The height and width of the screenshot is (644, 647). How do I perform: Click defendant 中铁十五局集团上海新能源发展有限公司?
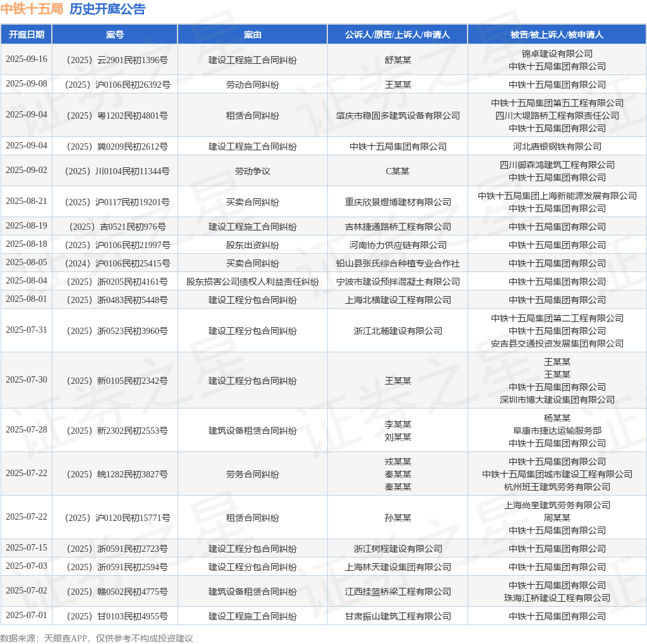click(x=557, y=196)
